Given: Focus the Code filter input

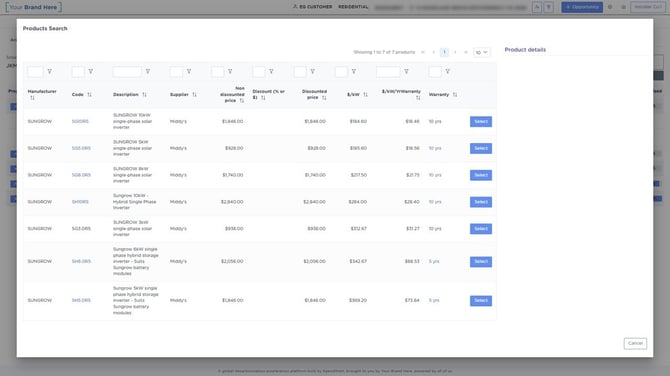Looking at the screenshot, I should click(78, 71).
